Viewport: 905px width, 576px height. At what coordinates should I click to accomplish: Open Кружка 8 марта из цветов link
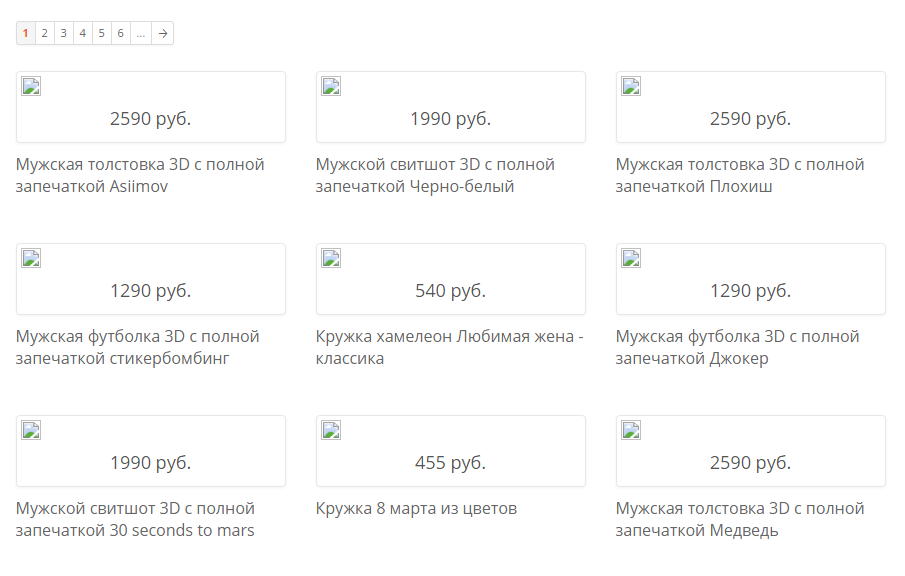pos(416,508)
